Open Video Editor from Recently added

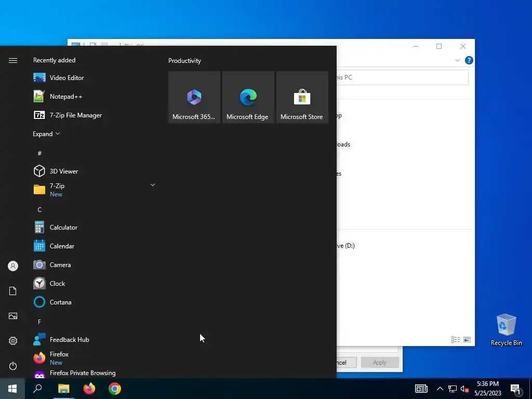95,78
